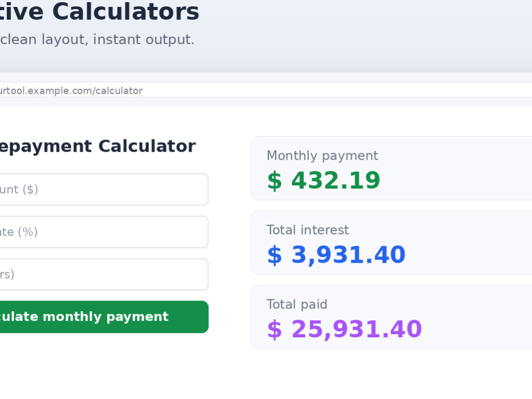Click the 'clean layout, instant output' subtitle
The height and width of the screenshot is (399, 532).
click(97, 39)
